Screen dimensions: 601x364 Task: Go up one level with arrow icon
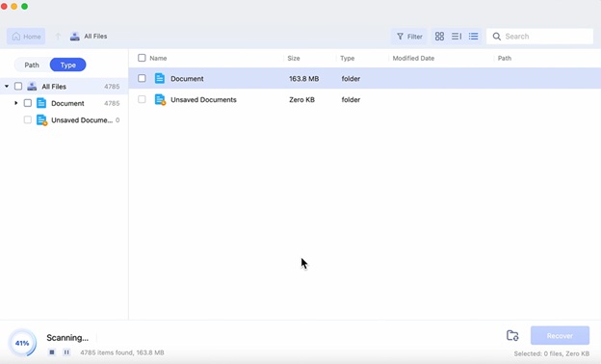pyautogui.click(x=58, y=37)
